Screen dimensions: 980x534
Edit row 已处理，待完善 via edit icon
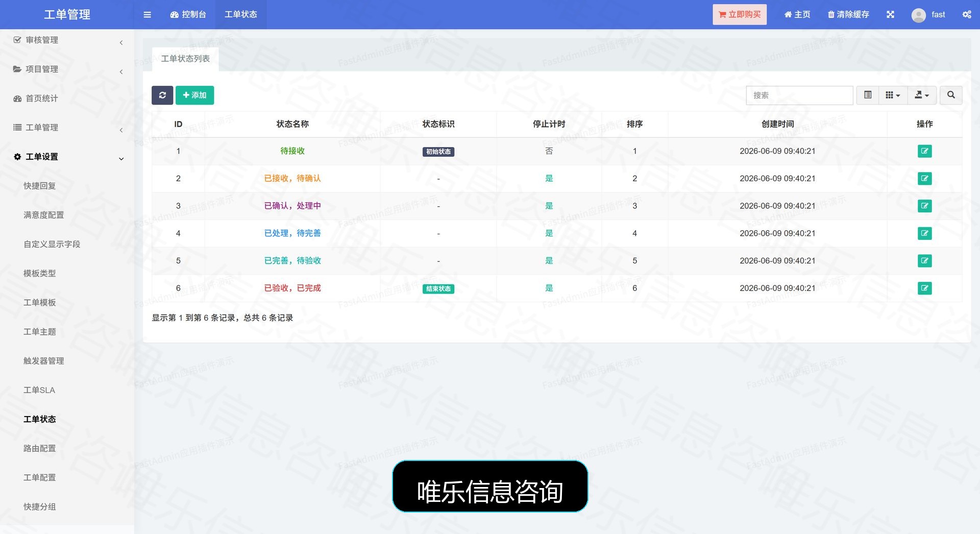pyautogui.click(x=924, y=233)
